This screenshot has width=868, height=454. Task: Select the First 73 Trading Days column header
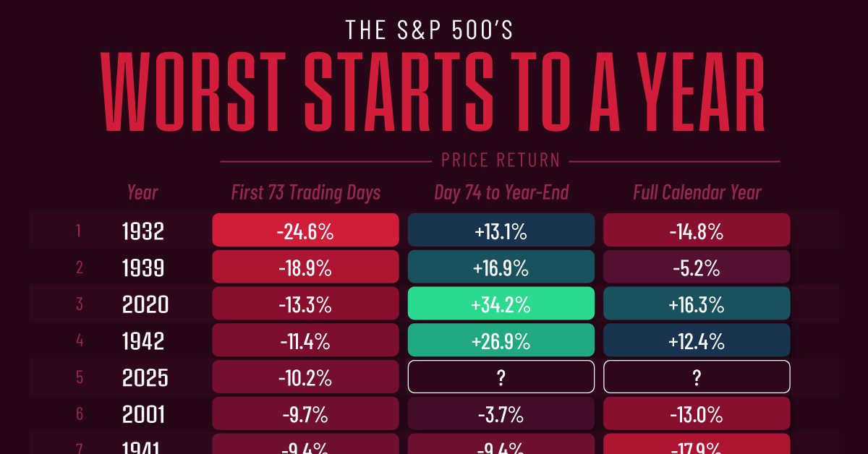(305, 192)
